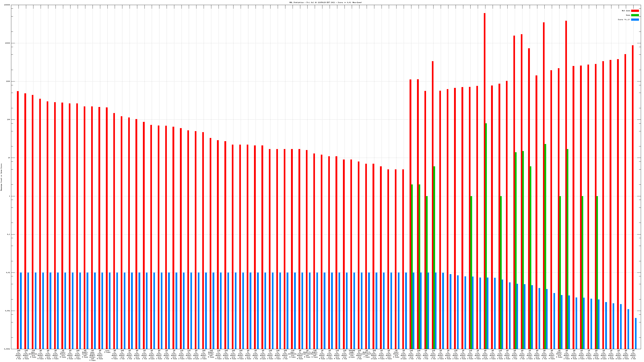Viewport: 644px width, 362px height.
Task: Click the "none 8 hops" x-axis label
Action: (107, 352)
